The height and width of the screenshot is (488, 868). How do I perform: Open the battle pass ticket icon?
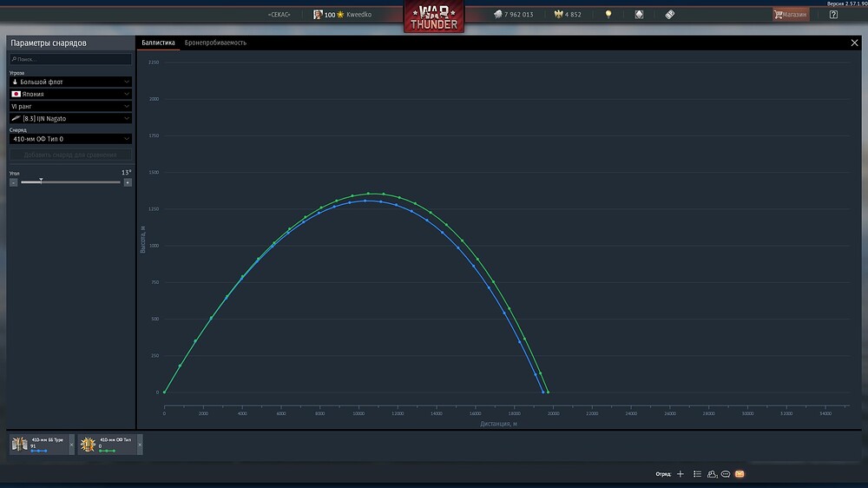(x=670, y=15)
